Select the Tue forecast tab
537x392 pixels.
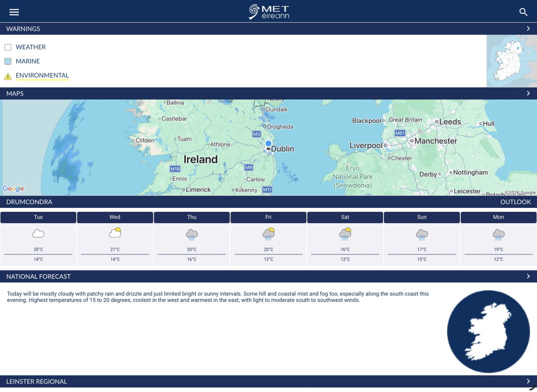(x=38, y=217)
